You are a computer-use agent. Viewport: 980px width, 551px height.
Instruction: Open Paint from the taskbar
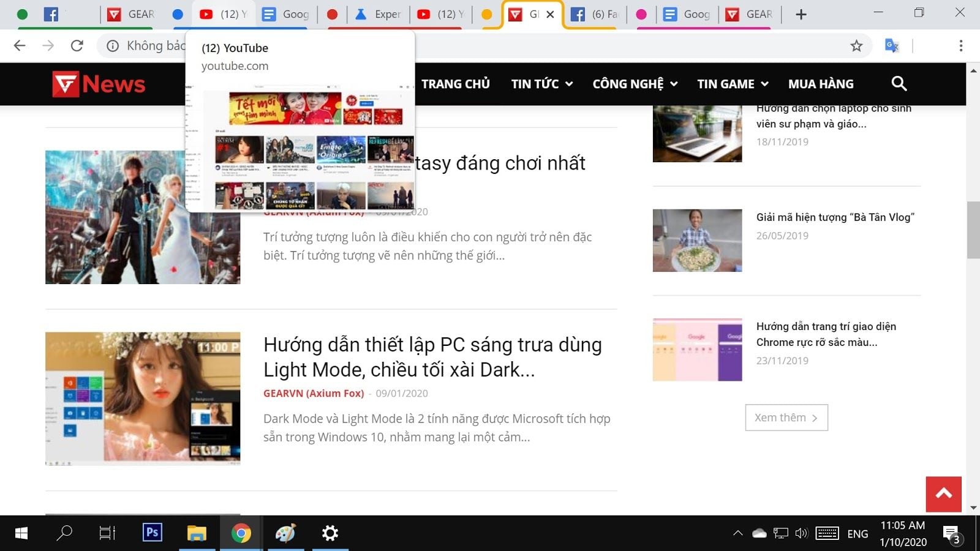(x=285, y=533)
